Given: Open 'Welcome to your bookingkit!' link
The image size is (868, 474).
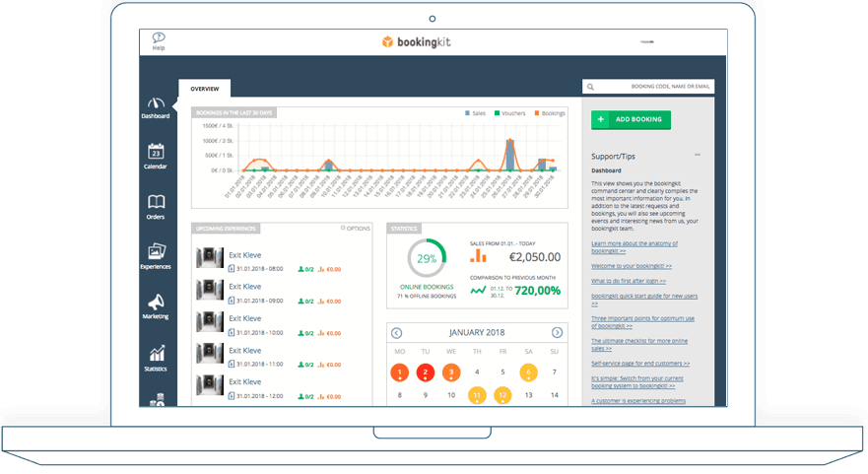Looking at the screenshot, I should 632,266.
